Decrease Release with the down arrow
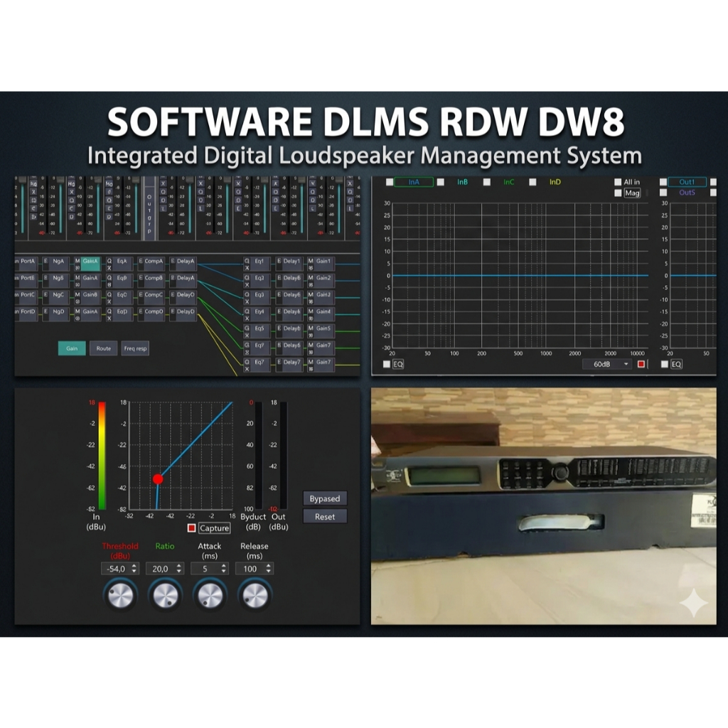 tap(268, 571)
